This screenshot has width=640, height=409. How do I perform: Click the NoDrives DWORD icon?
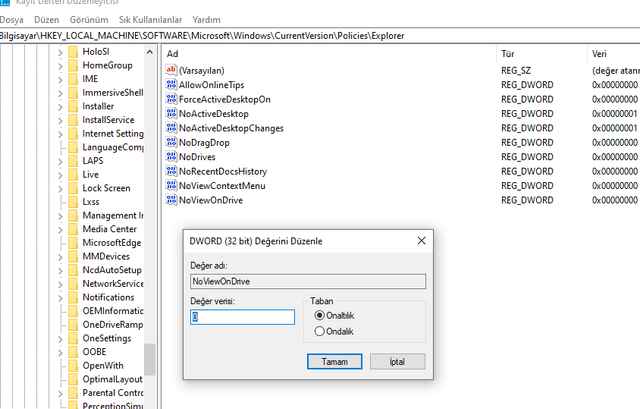pyautogui.click(x=171, y=156)
